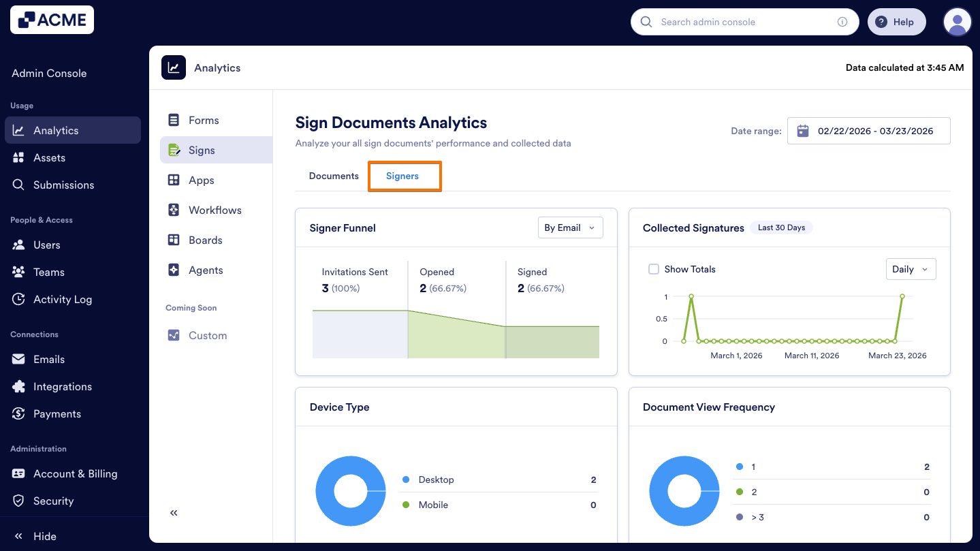Screen dimensions: 980x551
Task: Open the Security settings
Action: pyautogui.click(x=52, y=501)
